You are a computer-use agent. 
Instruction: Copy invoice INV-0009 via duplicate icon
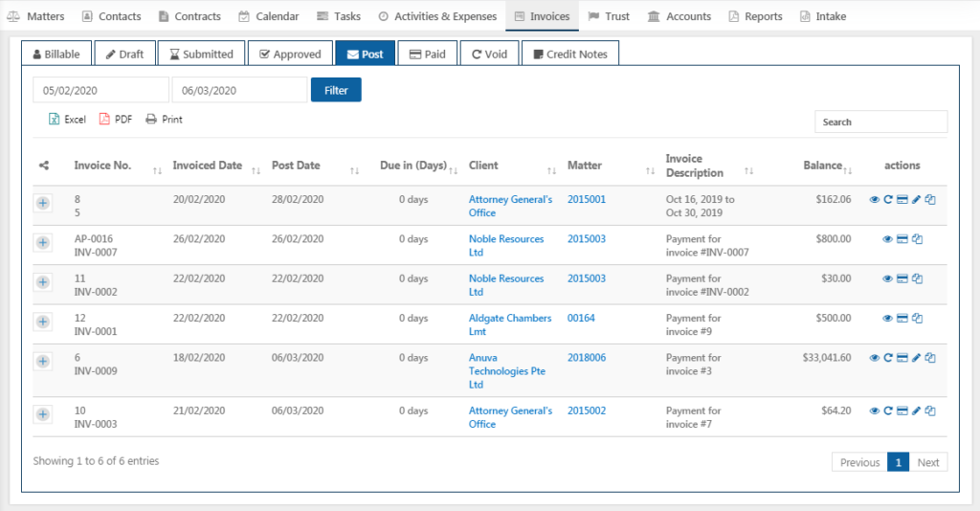[x=930, y=358]
